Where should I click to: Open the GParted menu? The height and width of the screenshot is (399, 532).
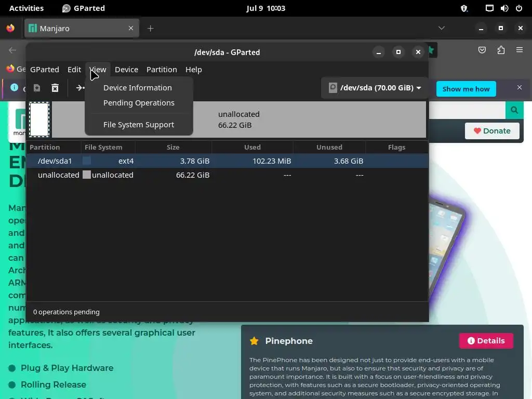point(45,70)
